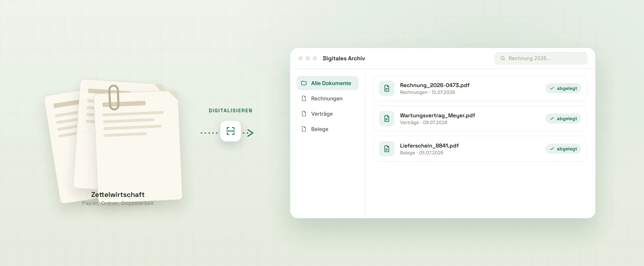Click the document icon of Wartungsvertrag_Meyer.pdf
Screen dimensions: 644x266
387,118
